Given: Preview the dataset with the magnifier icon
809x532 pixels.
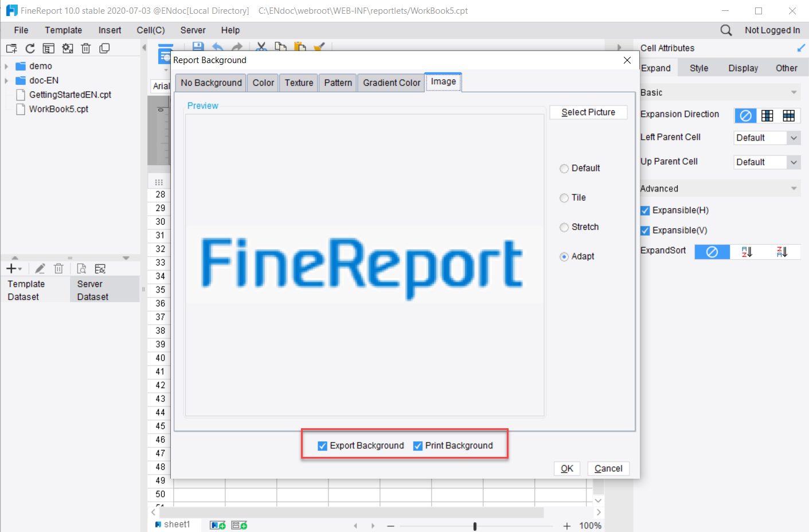Looking at the screenshot, I should tap(81, 268).
